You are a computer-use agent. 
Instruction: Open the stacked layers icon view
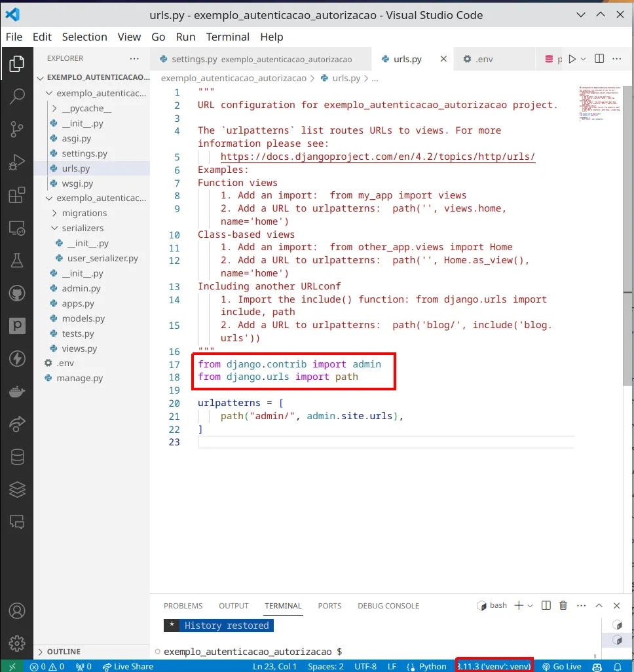(x=17, y=489)
